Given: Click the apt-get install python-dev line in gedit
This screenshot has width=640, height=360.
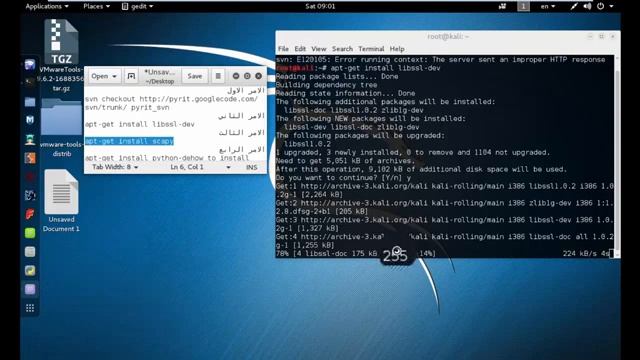Looking at the screenshot, I should 167,158.
